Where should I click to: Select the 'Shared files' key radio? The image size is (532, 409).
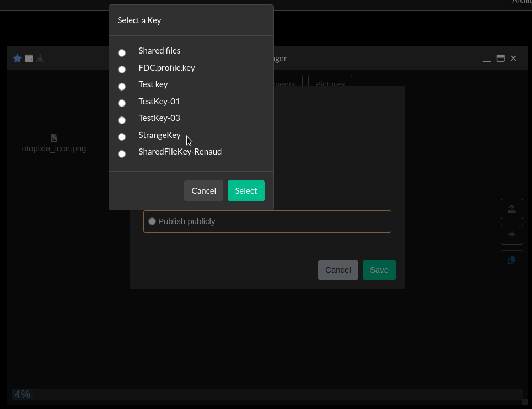(x=122, y=53)
